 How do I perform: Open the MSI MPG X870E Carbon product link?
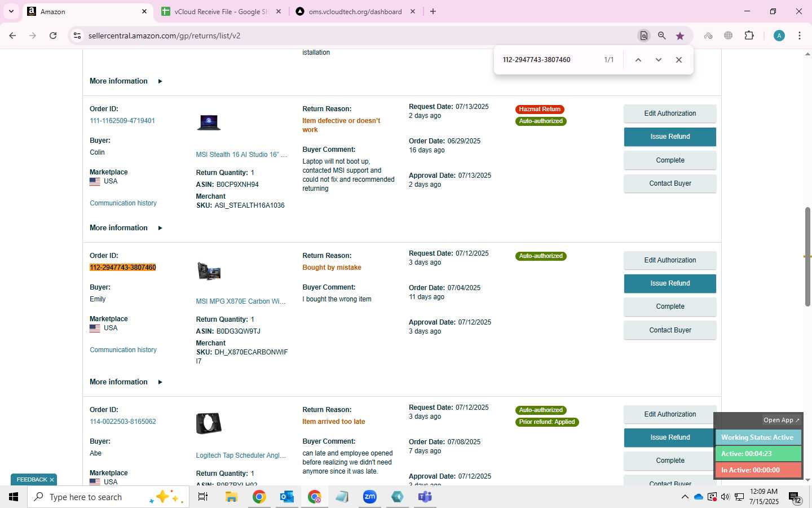(x=241, y=301)
